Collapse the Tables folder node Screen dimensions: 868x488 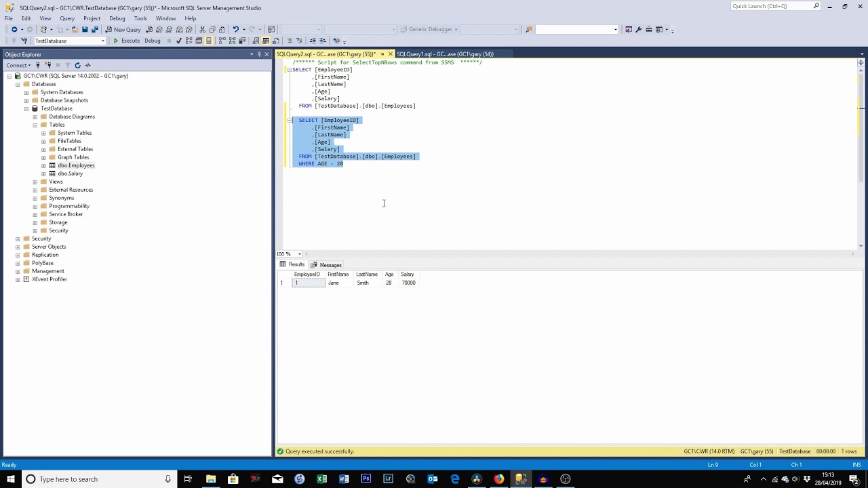pos(35,125)
